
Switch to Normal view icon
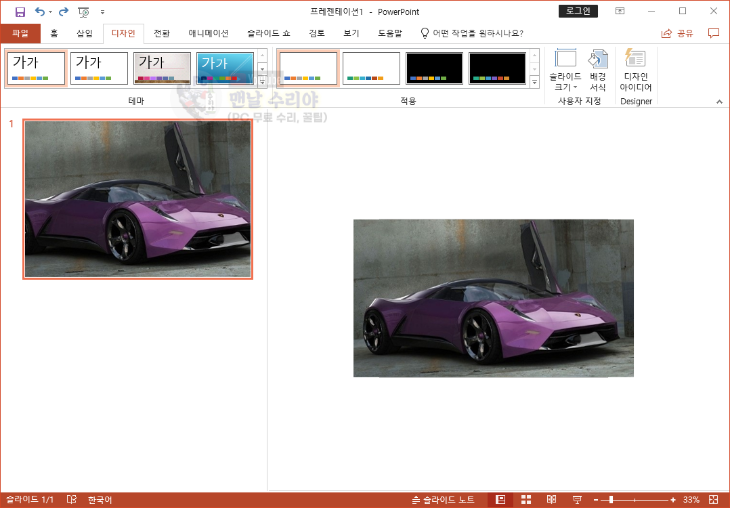click(500, 500)
